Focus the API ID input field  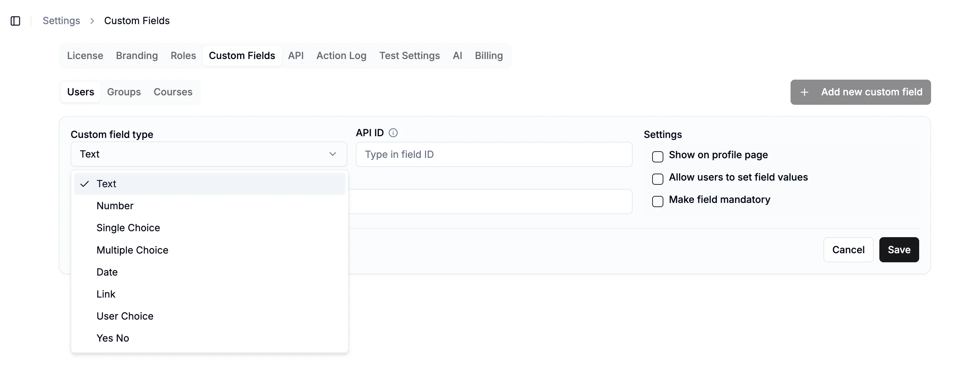493,154
